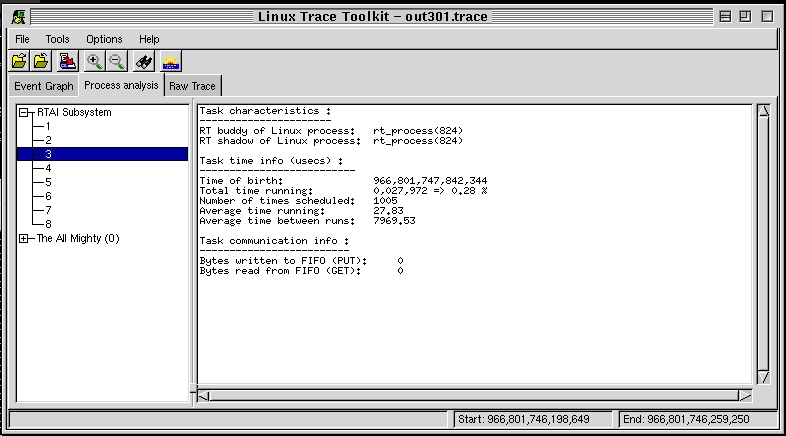The image size is (786, 436).
Task: Select the Process analysis tab
Action: (x=121, y=85)
